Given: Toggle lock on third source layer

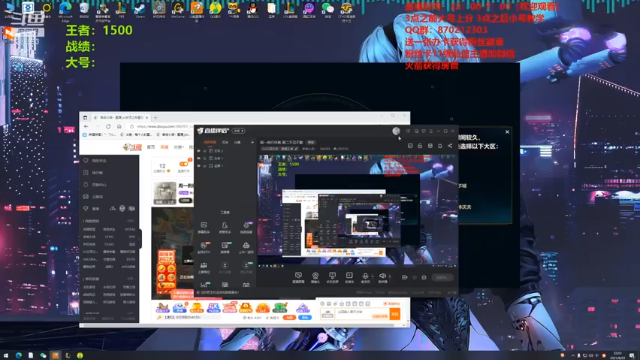Looking at the screenshot, I should click(x=205, y=166).
